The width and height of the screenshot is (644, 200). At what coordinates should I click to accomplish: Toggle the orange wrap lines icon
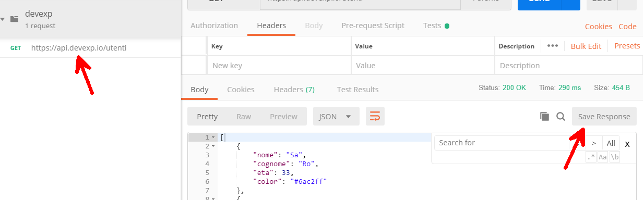[x=375, y=117]
